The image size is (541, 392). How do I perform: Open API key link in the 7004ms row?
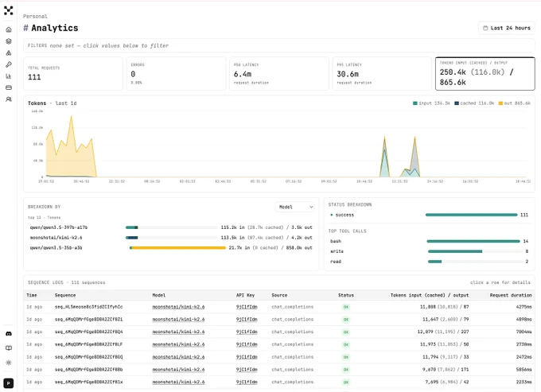pyautogui.click(x=247, y=332)
